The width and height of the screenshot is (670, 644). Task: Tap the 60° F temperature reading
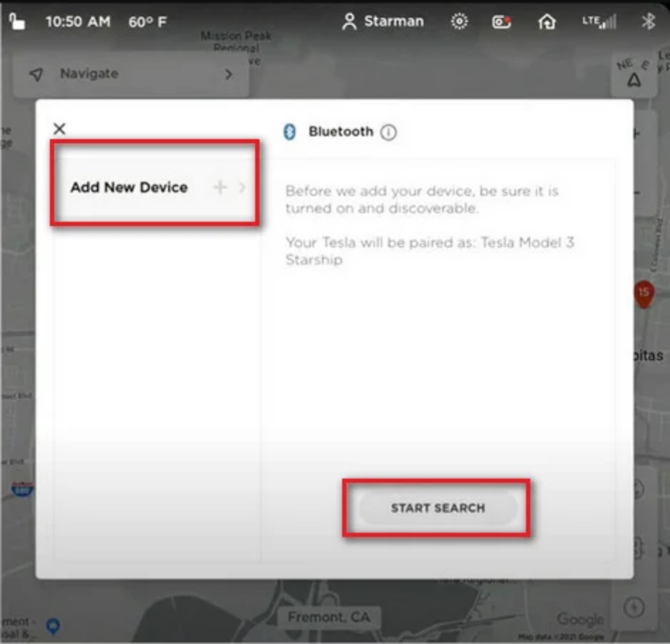(x=148, y=22)
